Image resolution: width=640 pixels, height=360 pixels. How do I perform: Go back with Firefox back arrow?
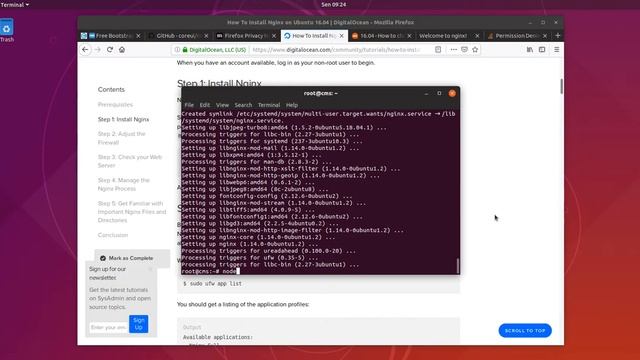tap(85, 49)
